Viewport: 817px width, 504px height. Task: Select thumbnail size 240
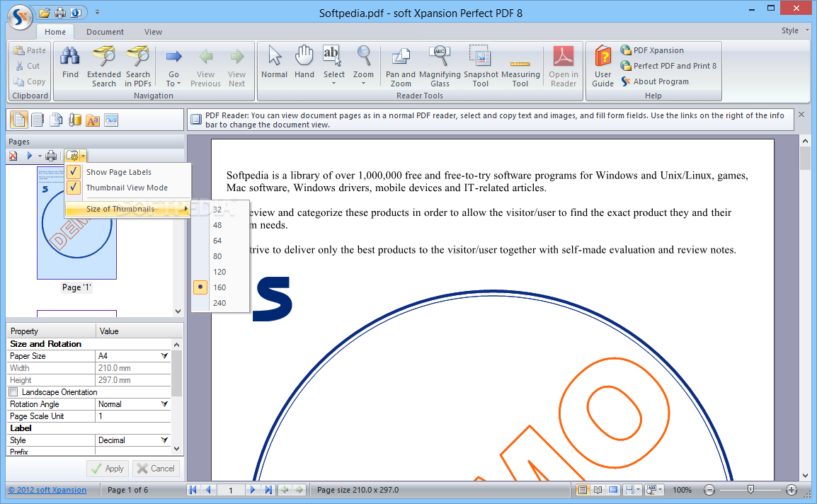point(220,303)
